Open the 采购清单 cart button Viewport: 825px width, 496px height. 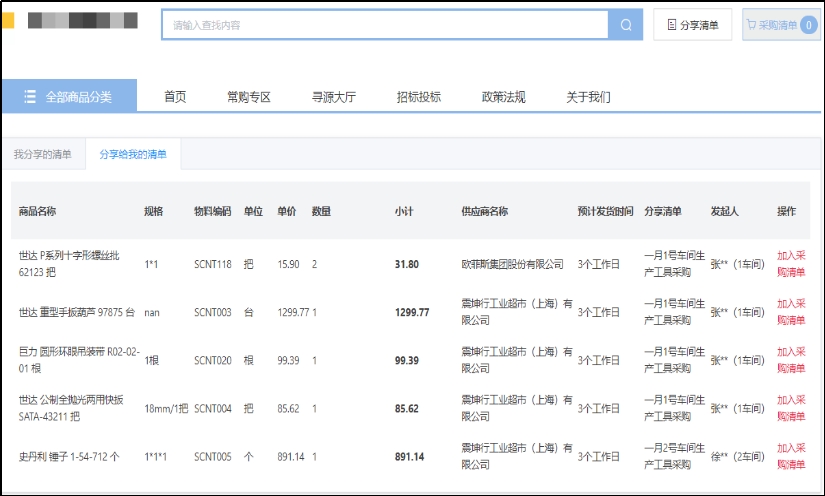(771, 25)
